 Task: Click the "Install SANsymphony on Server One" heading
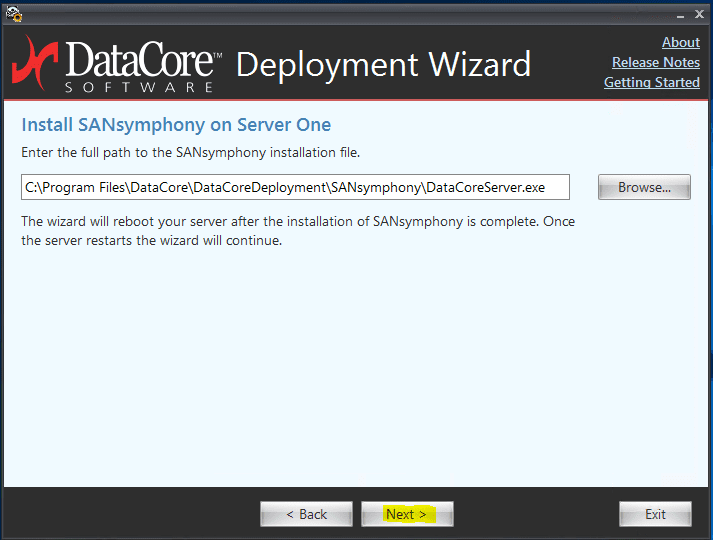coord(176,125)
